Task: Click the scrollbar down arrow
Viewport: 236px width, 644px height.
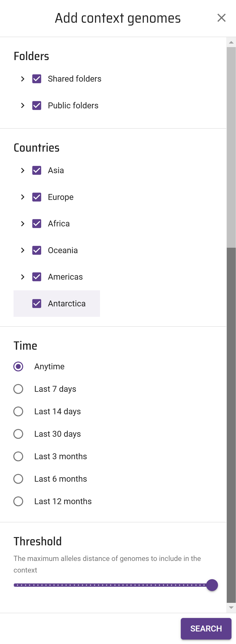Action: point(231,608)
